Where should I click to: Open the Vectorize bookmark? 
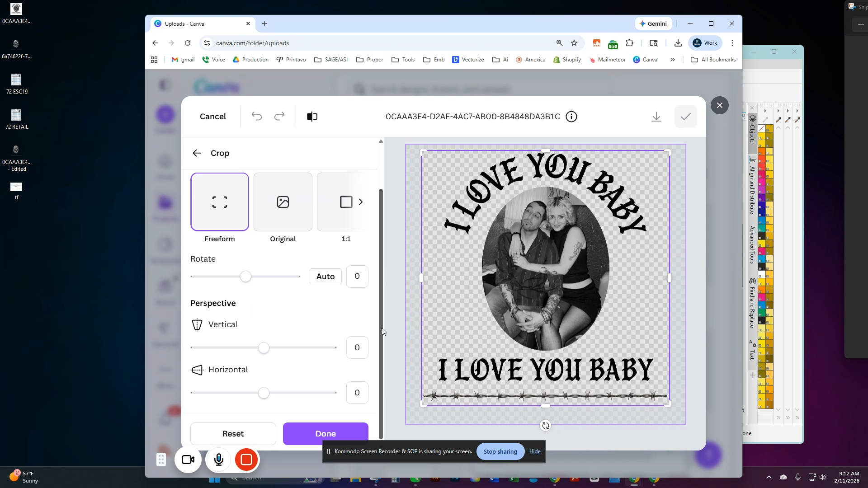[468, 60]
